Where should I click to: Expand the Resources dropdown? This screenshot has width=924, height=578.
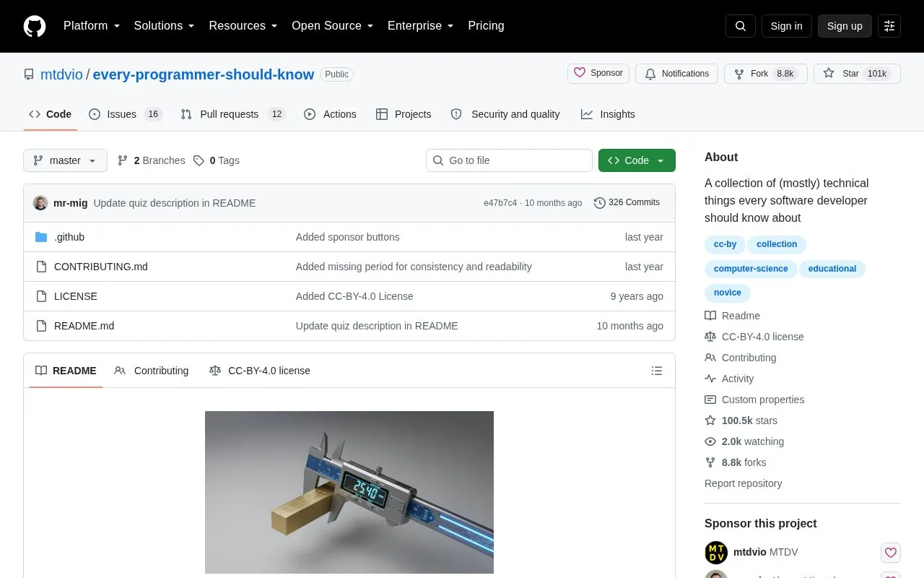243,26
